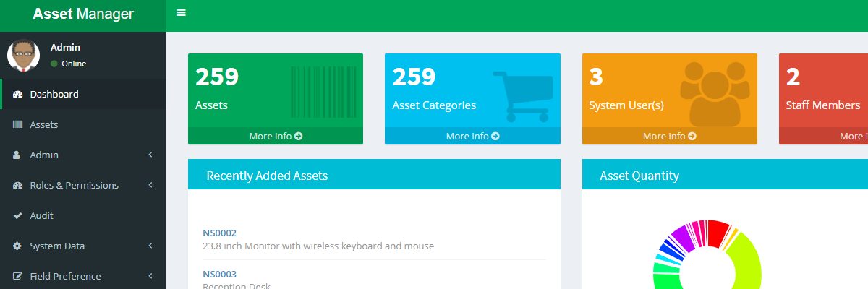The height and width of the screenshot is (289, 868).
Task: Click More info on Asset Categories card
Action: [472, 136]
